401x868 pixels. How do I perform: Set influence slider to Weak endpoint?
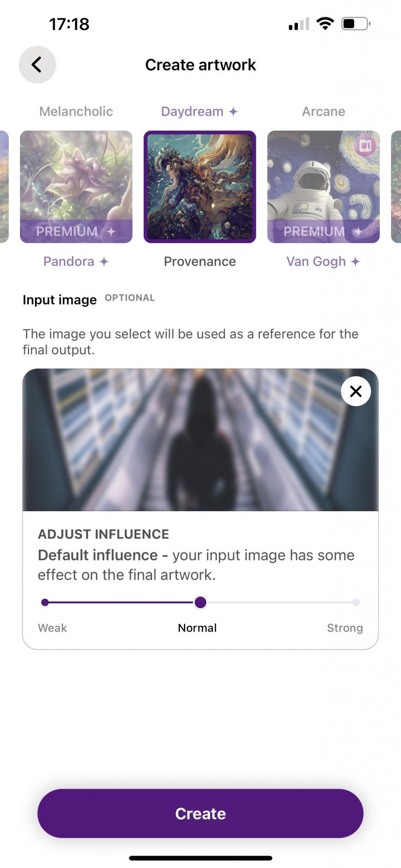coord(45,602)
